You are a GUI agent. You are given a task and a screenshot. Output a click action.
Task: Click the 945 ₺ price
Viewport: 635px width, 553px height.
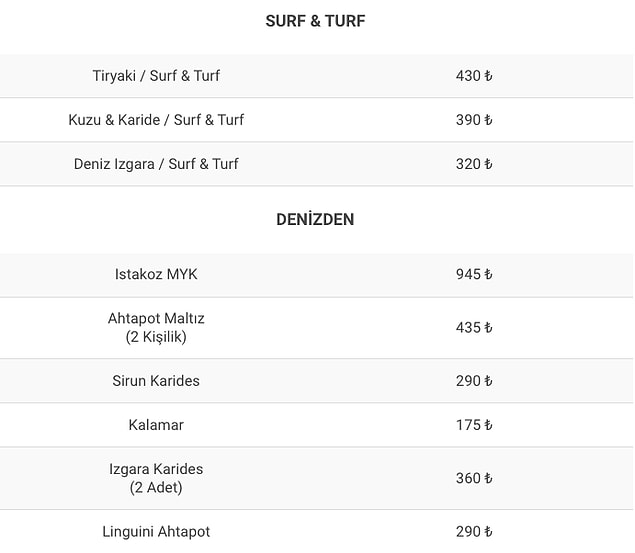point(474,274)
